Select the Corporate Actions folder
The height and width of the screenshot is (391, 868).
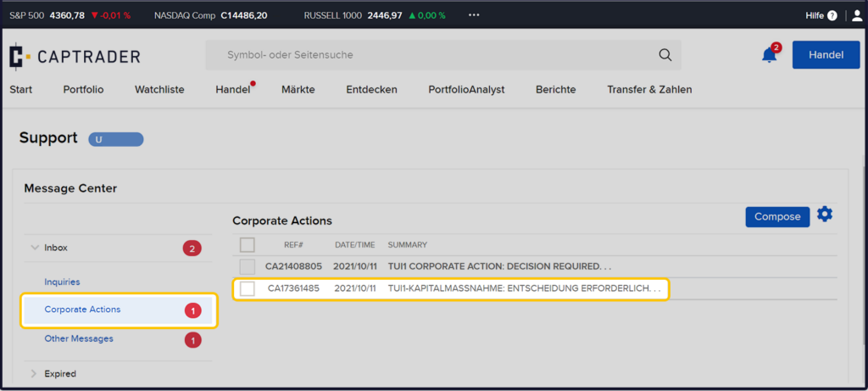(119, 310)
